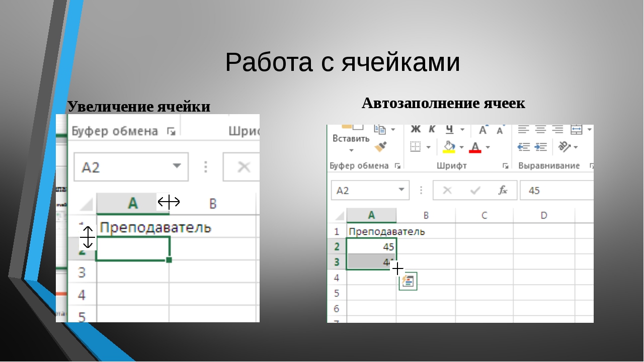The image size is (644, 362).
Task: Expand the borders dropdown arrow
Action: click(428, 147)
